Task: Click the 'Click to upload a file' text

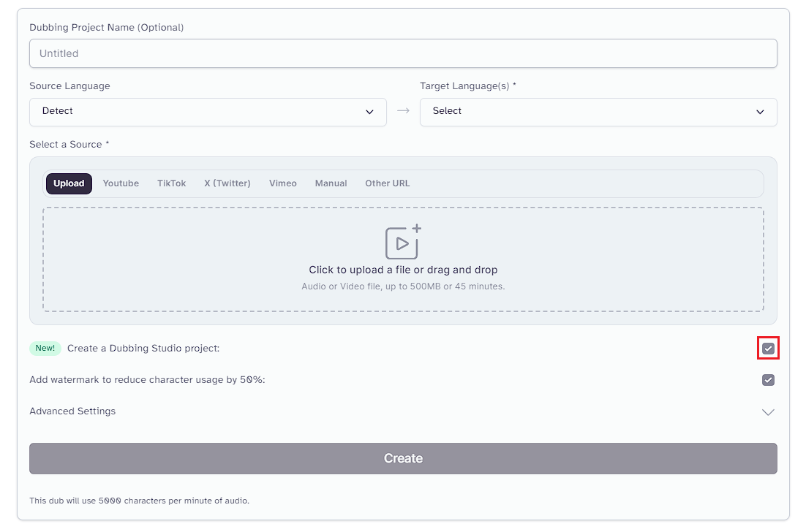Action: tap(403, 270)
